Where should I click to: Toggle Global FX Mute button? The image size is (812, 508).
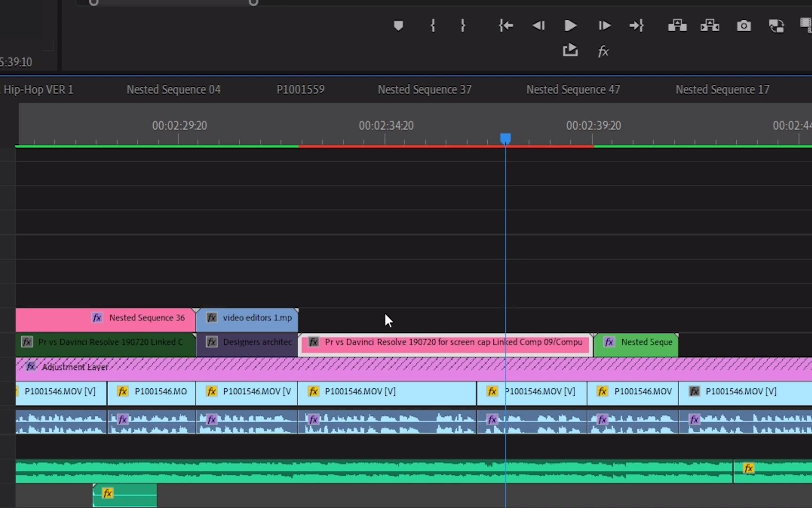tap(603, 51)
